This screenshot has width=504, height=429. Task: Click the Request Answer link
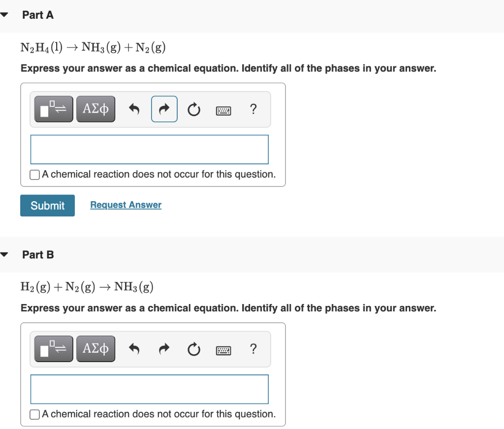tap(126, 205)
